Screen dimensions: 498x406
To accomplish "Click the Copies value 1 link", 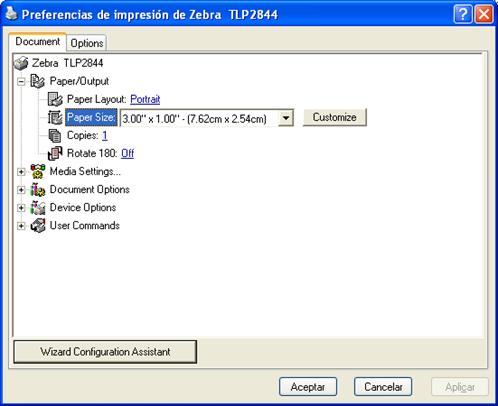I will coord(105,135).
